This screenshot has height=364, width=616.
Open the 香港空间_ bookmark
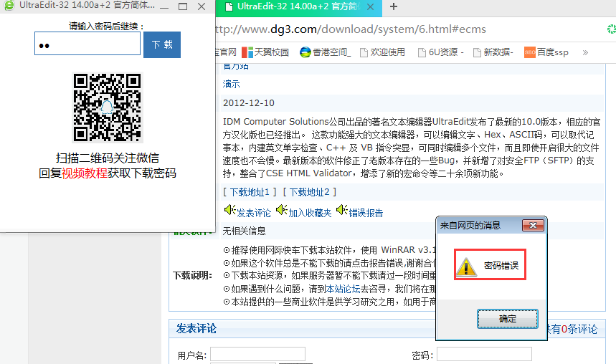[x=326, y=52]
